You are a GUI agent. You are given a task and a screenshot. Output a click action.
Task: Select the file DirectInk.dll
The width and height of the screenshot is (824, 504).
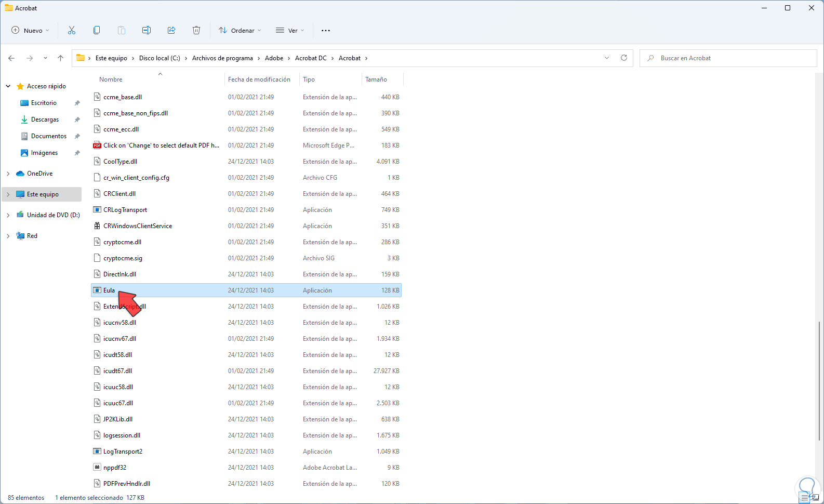(x=246, y=274)
